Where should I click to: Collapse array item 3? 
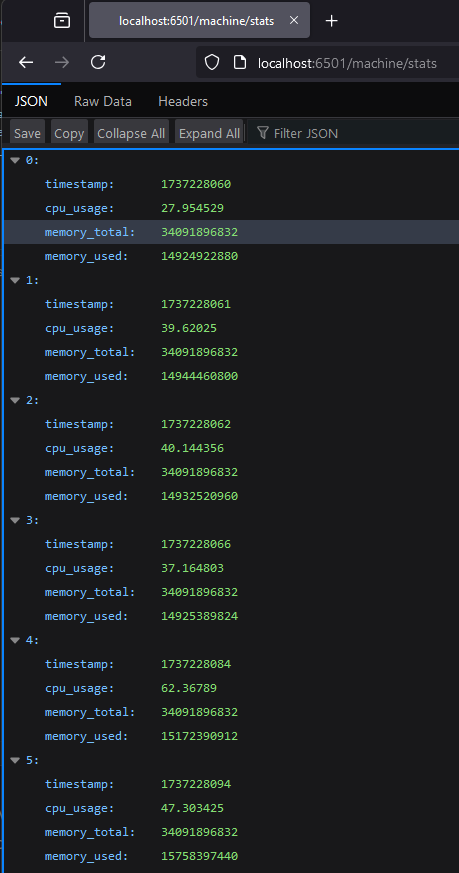pyautogui.click(x=16, y=520)
